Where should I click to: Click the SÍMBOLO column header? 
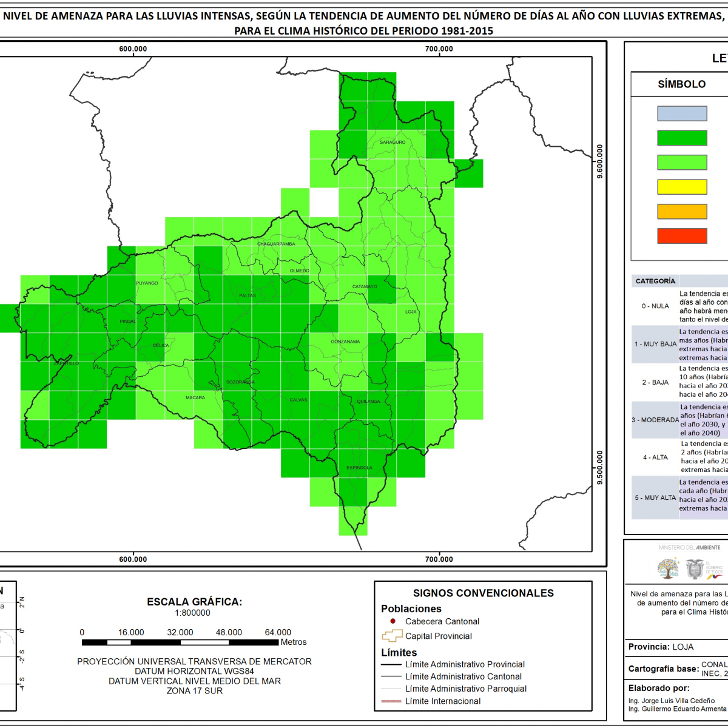click(x=681, y=84)
